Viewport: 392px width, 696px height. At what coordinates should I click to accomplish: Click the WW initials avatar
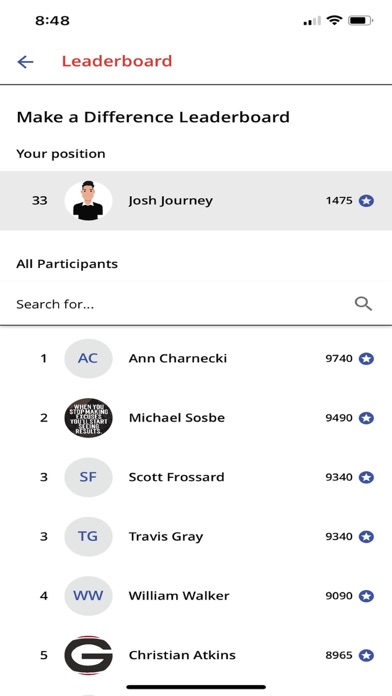(x=88, y=596)
